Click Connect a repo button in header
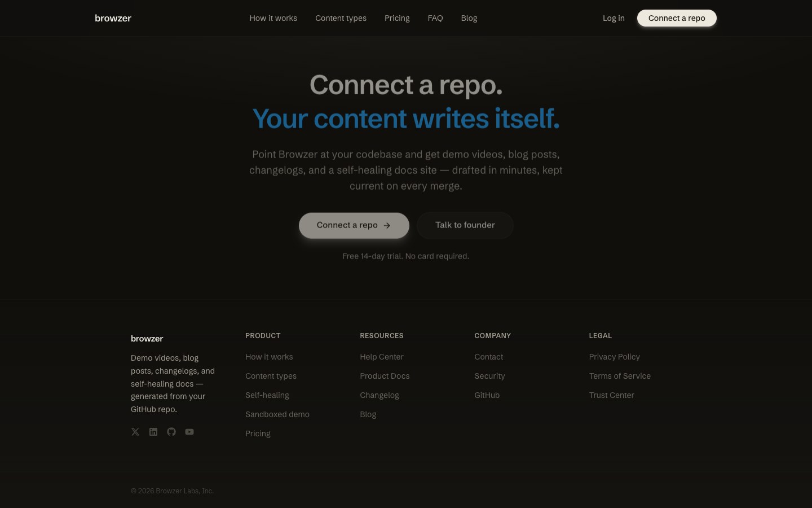The width and height of the screenshot is (812, 508). 677,18
